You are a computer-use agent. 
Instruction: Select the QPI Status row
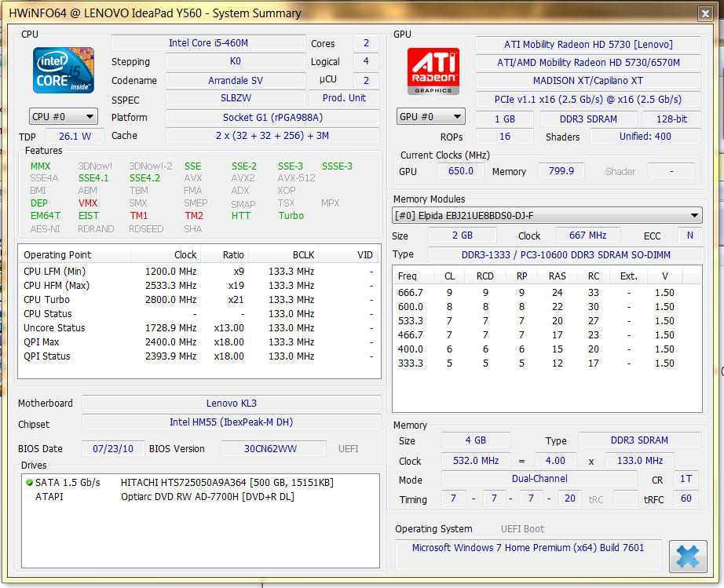pyautogui.click(x=199, y=356)
